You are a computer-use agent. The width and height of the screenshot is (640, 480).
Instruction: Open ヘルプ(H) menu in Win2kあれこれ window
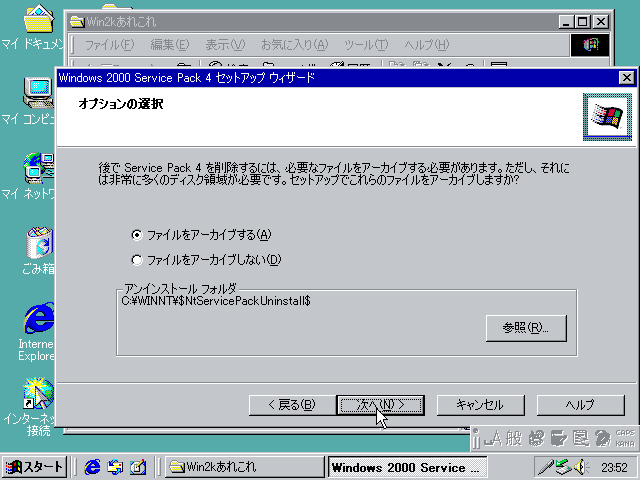[427, 44]
